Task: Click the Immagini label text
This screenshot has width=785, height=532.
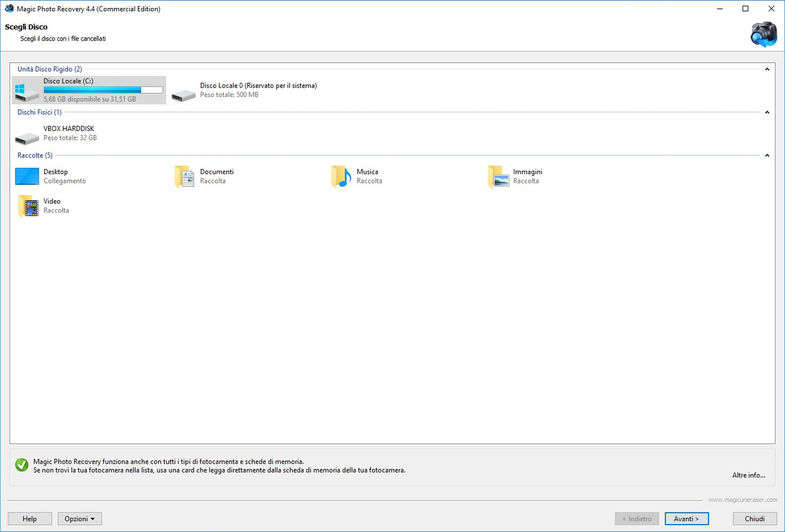Action: 528,172
